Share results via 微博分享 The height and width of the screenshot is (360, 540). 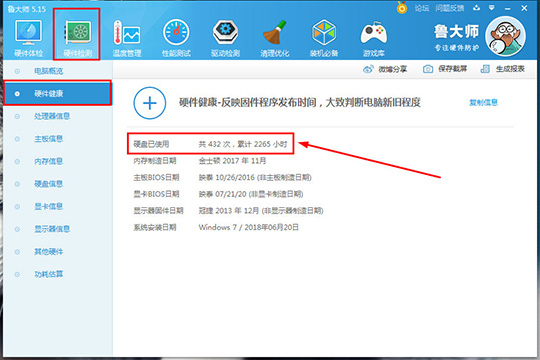click(385, 69)
